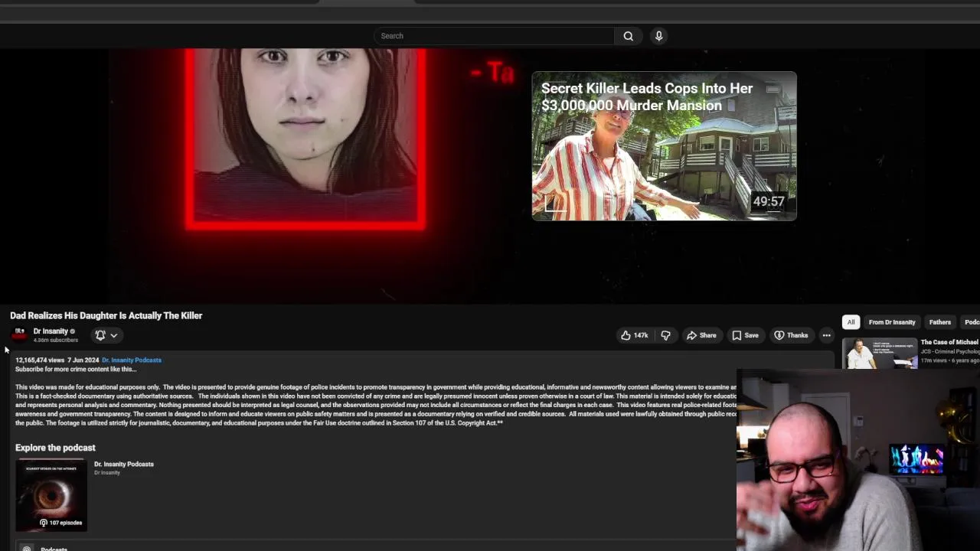Open The Case of Michael video title
Image resolution: width=980 pixels, height=551 pixels.
tap(949, 342)
